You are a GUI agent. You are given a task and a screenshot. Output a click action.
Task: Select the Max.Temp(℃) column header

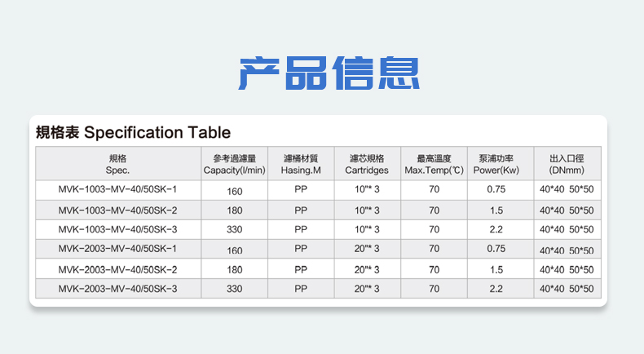(434, 165)
